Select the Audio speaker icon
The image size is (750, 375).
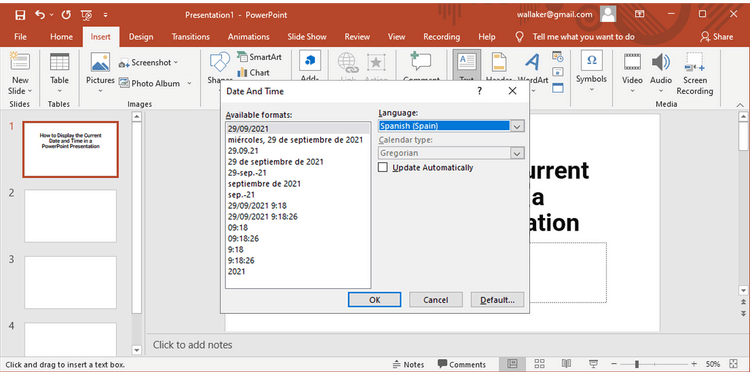click(x=661, y=62)
